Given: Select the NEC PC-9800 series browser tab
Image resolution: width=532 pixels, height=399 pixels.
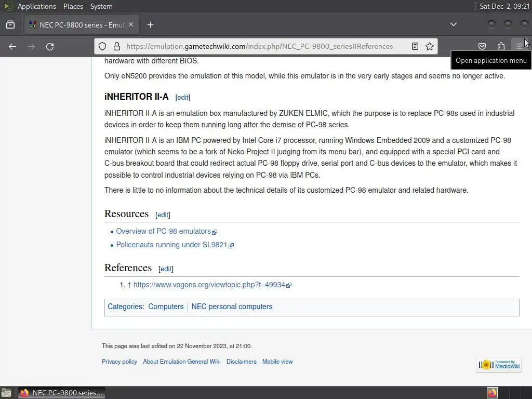Looking at the screenshot, I should (82, 25).
